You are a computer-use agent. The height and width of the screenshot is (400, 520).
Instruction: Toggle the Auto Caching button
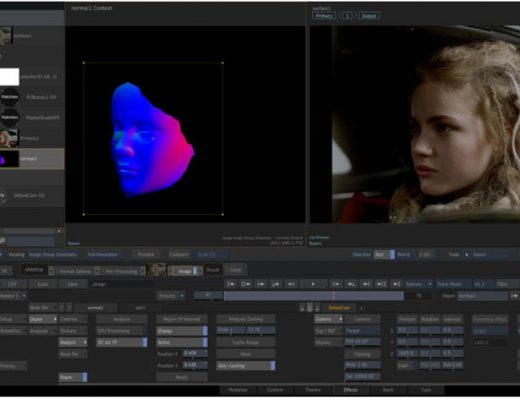click(246, 366)
